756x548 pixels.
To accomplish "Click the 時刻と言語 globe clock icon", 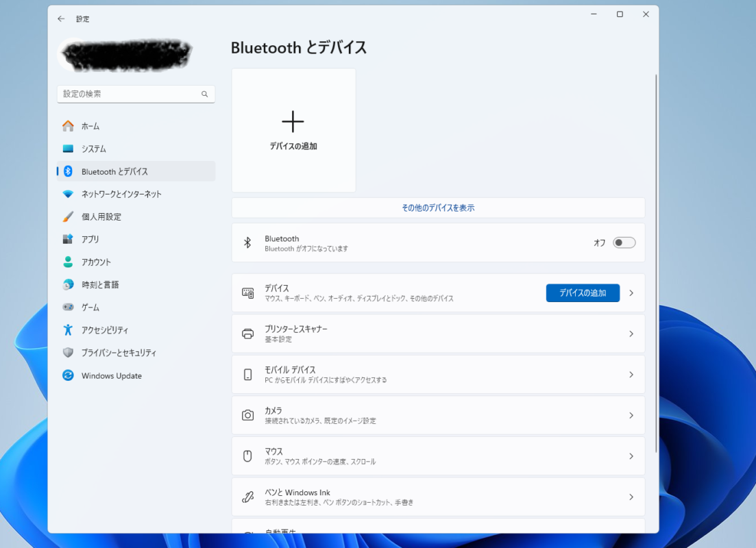I will click(68, 284).
